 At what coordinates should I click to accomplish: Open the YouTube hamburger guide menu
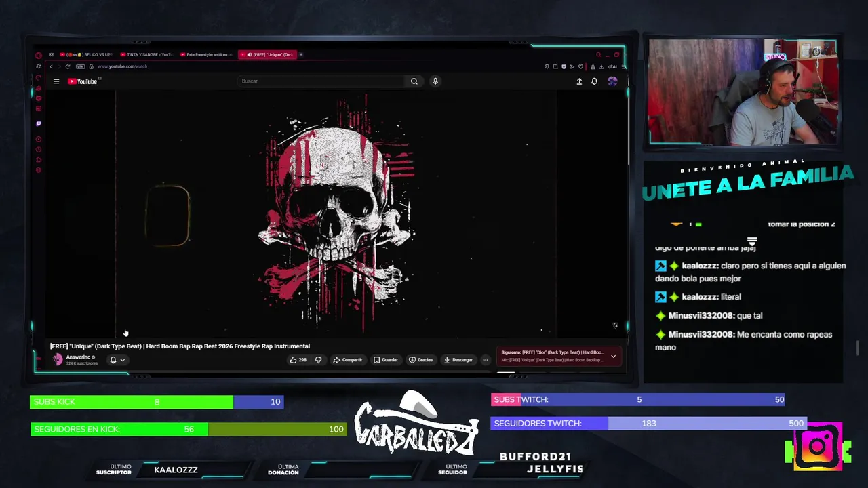pos(56,81)
